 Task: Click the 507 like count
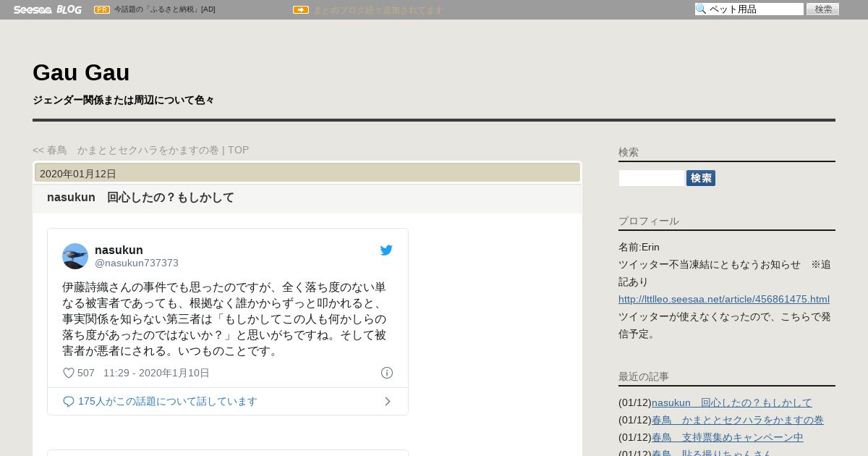coord(86,373)
